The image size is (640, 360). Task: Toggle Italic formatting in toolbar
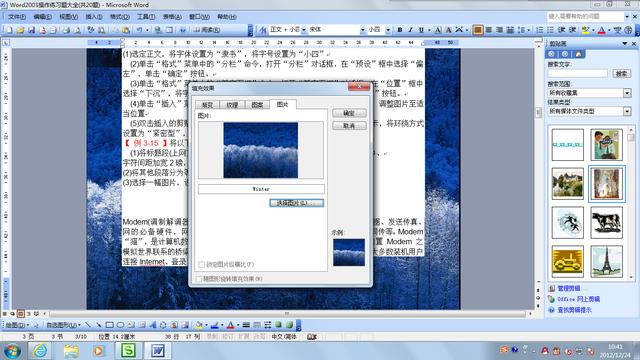(411, 30)
